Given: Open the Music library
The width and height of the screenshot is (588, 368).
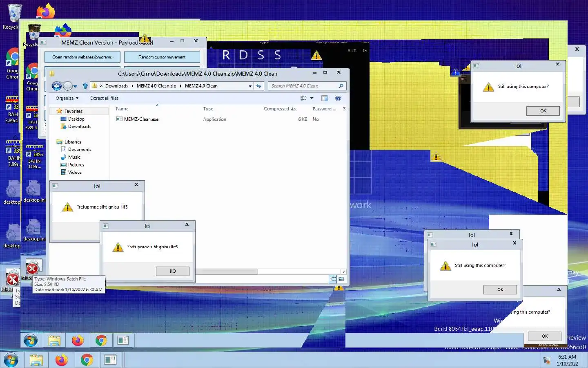Looking at the screenshot, I should pos(74,157).
